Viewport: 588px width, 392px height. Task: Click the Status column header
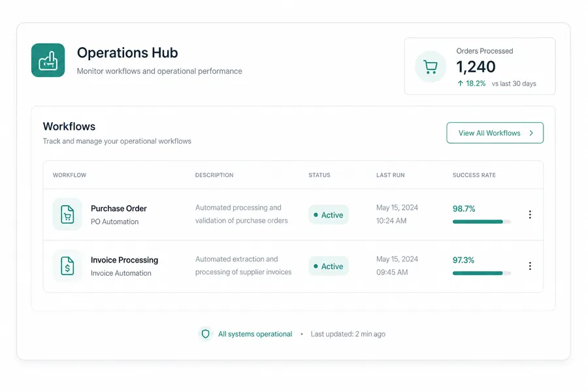(x=319, y=175)
